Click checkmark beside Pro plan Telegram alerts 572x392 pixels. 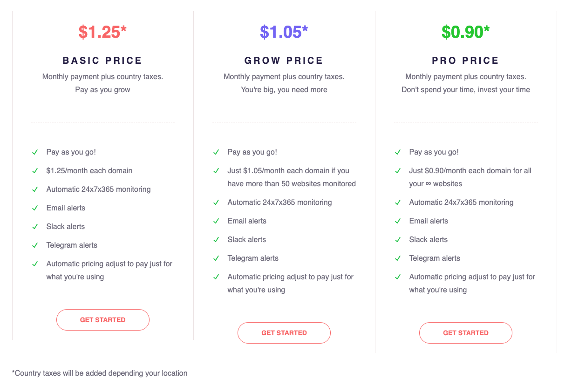coord(398,258)
